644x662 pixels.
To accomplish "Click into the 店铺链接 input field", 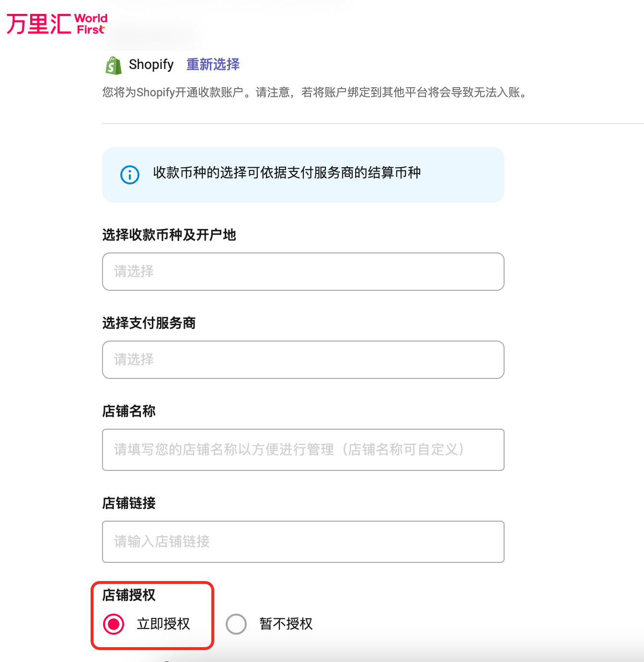I will tap(303, 542).
